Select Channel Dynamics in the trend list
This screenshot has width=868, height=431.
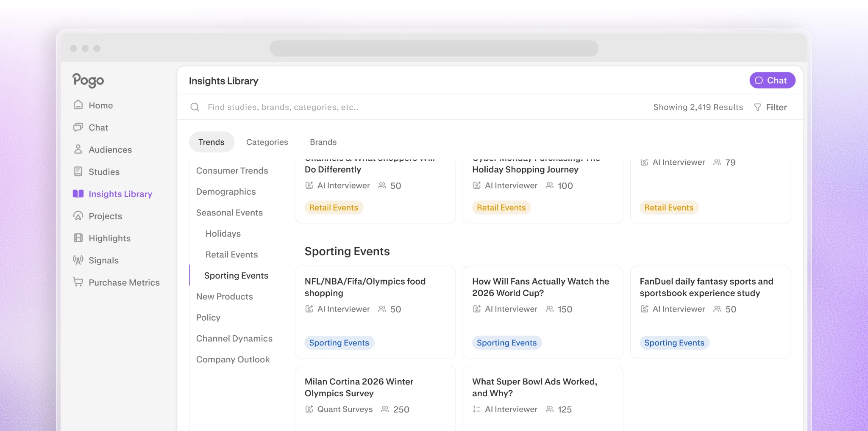pyautogui.click(x=234, y=338)
